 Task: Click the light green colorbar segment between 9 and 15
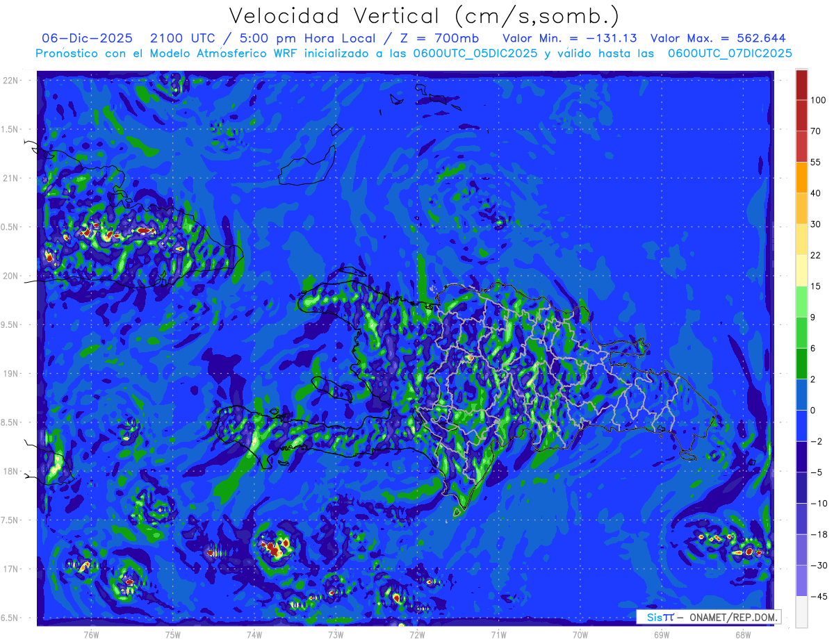click(801, 302)
